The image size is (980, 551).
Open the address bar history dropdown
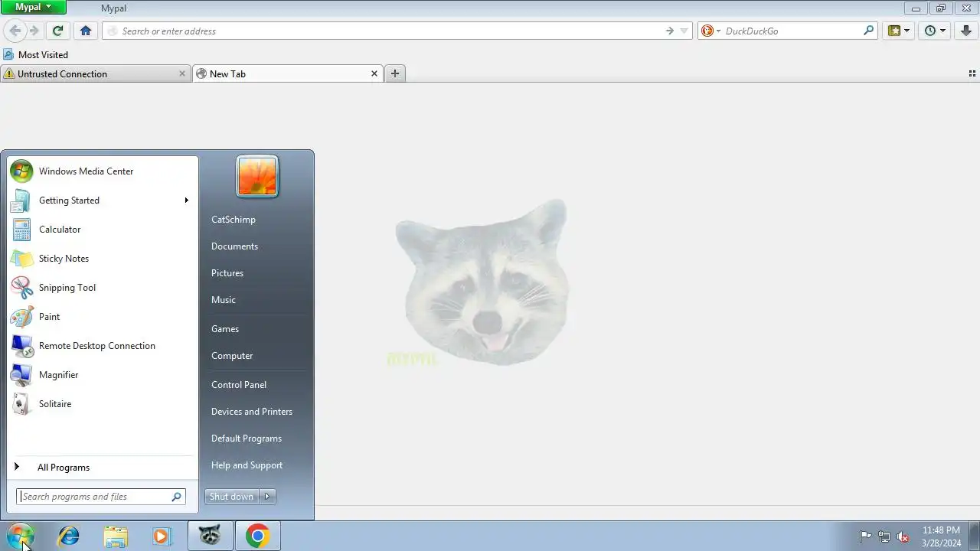tap(684, 31)
